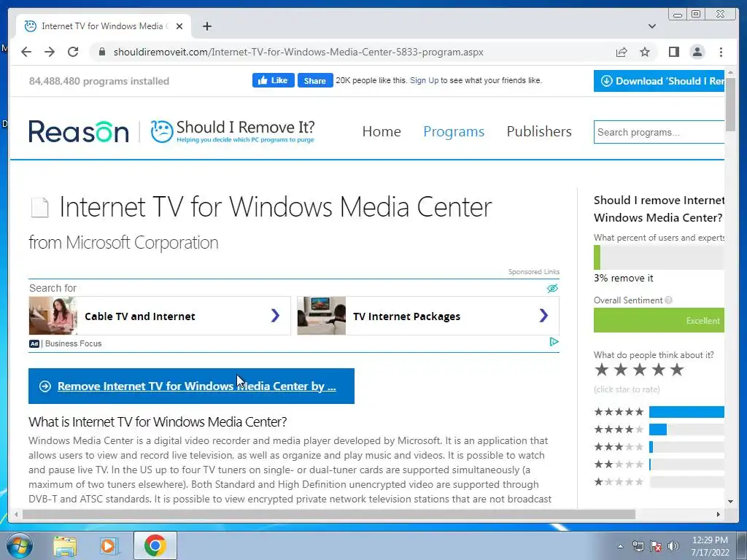Screen dimensions: 747x560
Task: Click the Should I Remove It logo
Action: (x=233, y=131)
